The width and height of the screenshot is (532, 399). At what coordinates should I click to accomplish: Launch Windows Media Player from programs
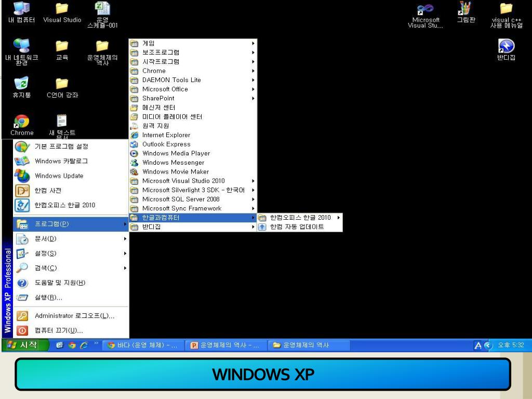tap(193, 153)
